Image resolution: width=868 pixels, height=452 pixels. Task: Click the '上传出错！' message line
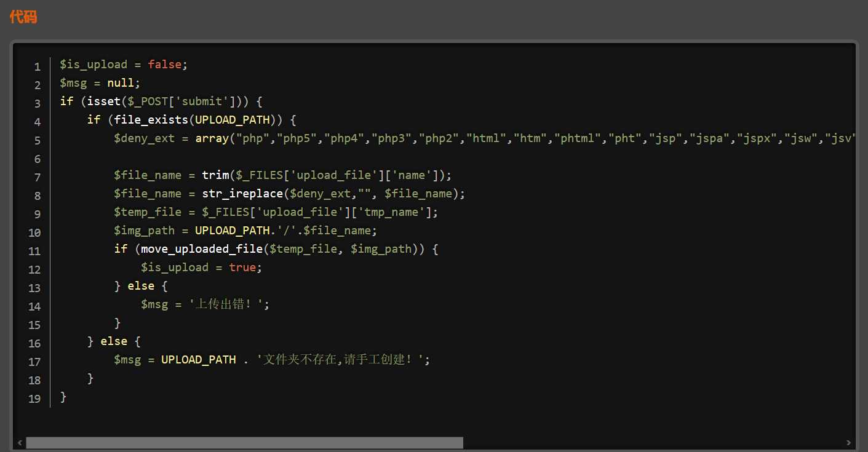205,304
